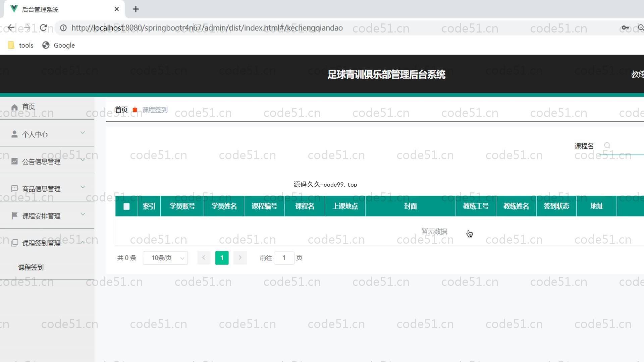The width and height of the screenshot is (644, 362).
Task: Click the person icon beside 个人中心
Action: coord(14,134)
